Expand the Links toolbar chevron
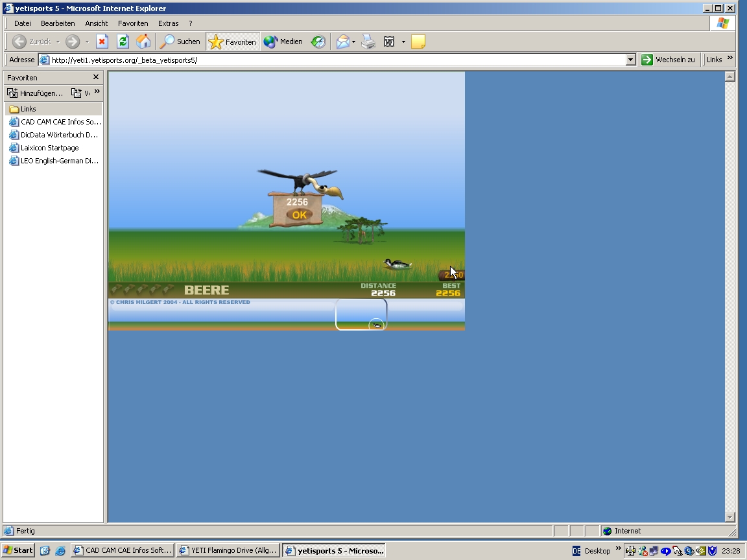This screenshot has height=560, width=747. click(730, 58)
